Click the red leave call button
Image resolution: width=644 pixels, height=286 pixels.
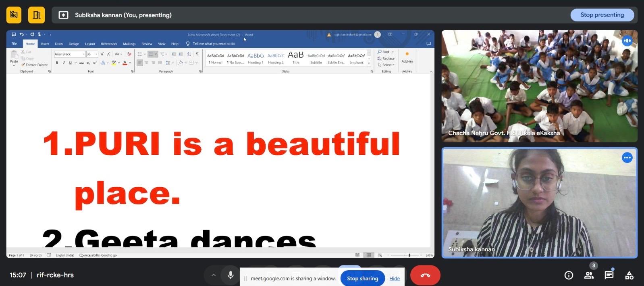(x=425, y=276)
